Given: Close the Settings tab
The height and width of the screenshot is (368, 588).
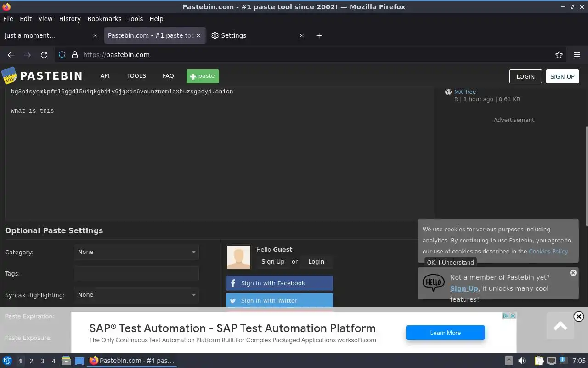Looking at the screenshot, I should click(302, 35).
